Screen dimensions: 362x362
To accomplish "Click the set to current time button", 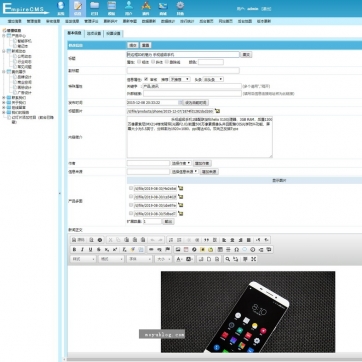I will click(x=196, y=103).
